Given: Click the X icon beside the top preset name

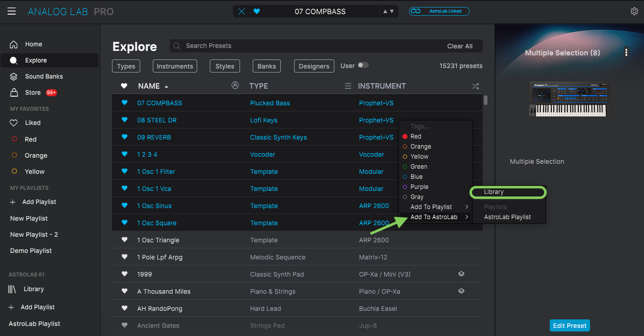Looking at the screenshot, I should click(x=242, y=11).
